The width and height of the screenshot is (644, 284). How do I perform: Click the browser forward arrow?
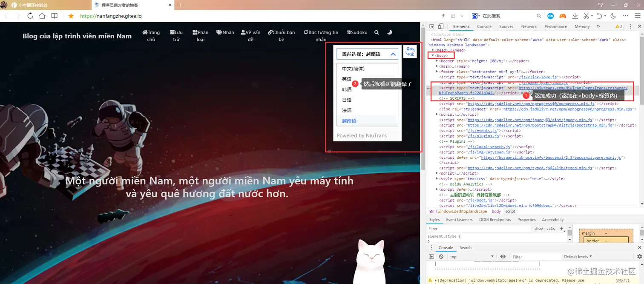(x=18, y=16)
